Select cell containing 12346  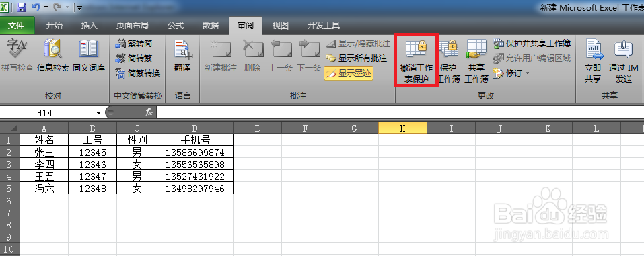[x=92, y=164]
